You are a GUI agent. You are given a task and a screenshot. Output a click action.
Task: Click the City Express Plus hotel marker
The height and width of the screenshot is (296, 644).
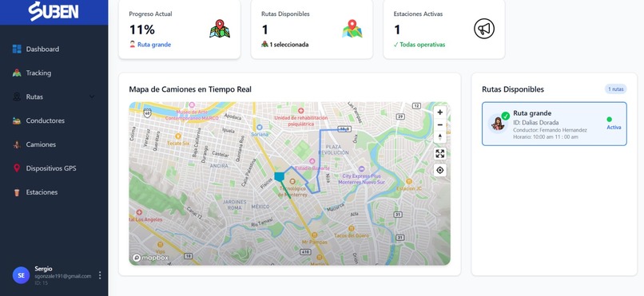[x=361, y=169]
